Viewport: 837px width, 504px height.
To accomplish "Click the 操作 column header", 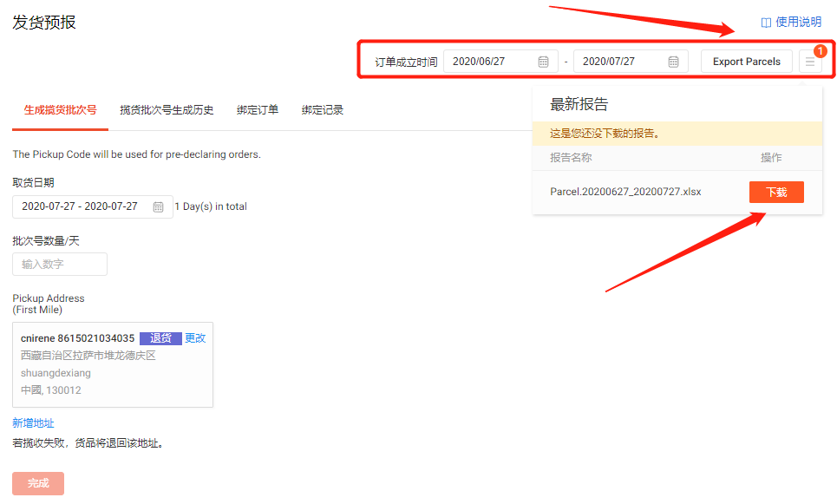I will click(x=771, y=158).
